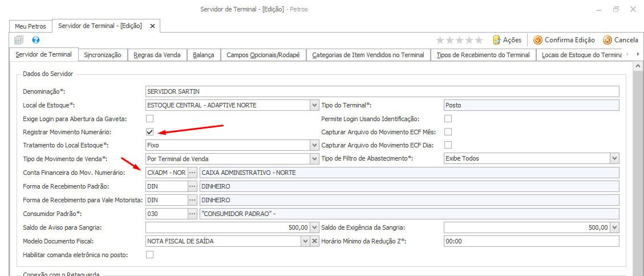644x276 pixels.
Task: Open lookup for Forma de Recebimento Padrão
Action: [192, 186]
